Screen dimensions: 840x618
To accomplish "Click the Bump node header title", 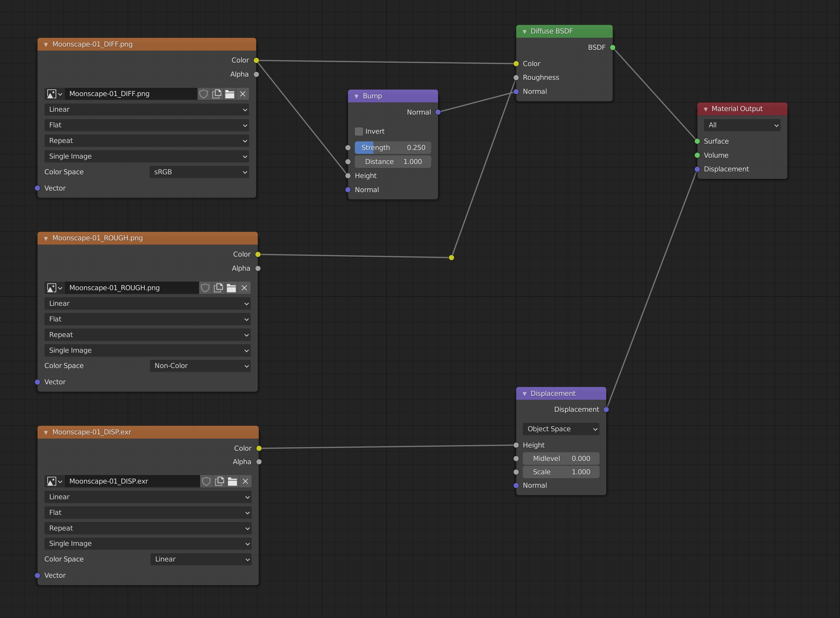I will coord(372,96).
